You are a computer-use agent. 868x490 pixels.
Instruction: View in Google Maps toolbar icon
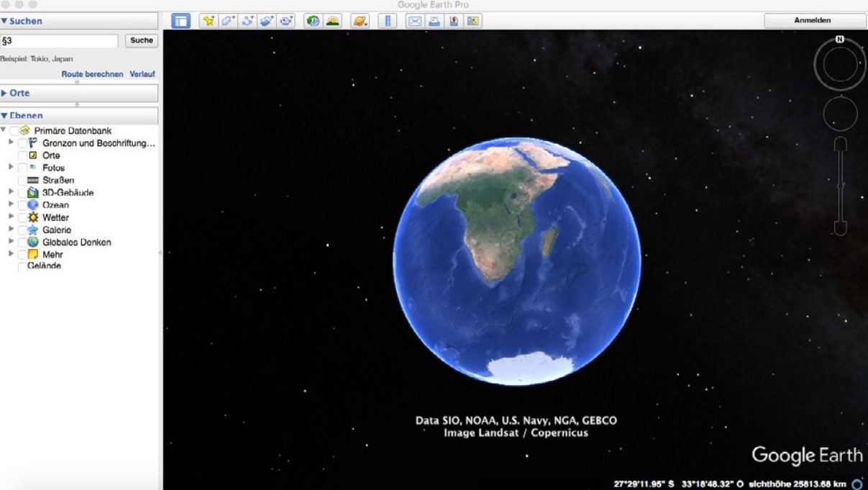click(x=473, y=21)
